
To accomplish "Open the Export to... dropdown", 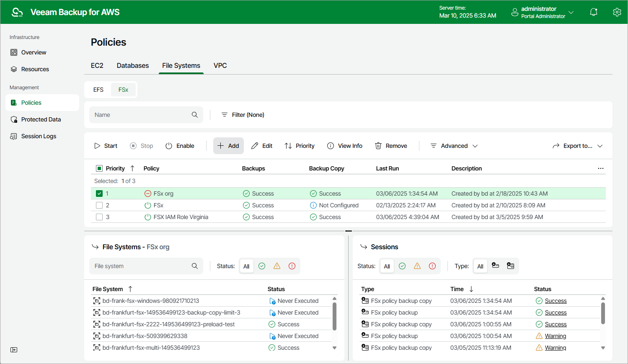I will 577,146.
